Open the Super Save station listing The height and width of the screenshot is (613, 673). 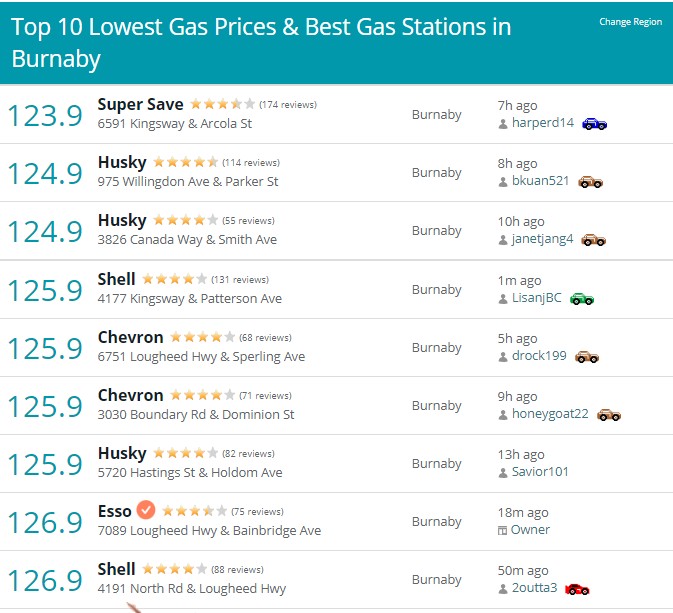point(140,104)
